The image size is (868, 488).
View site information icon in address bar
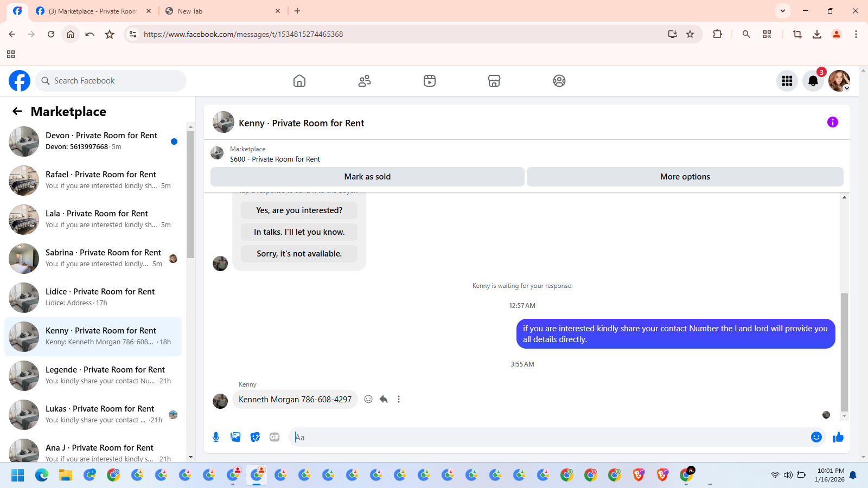(132, 34)
